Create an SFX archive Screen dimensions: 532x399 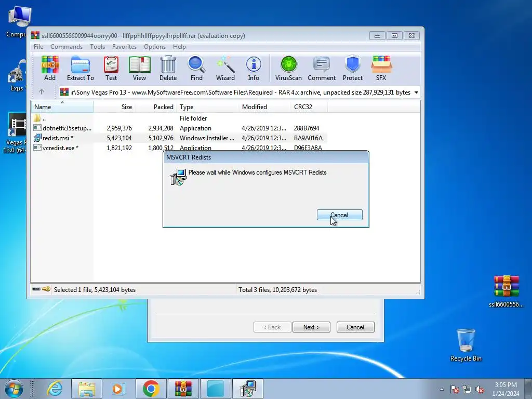click(x=381, y=68)
